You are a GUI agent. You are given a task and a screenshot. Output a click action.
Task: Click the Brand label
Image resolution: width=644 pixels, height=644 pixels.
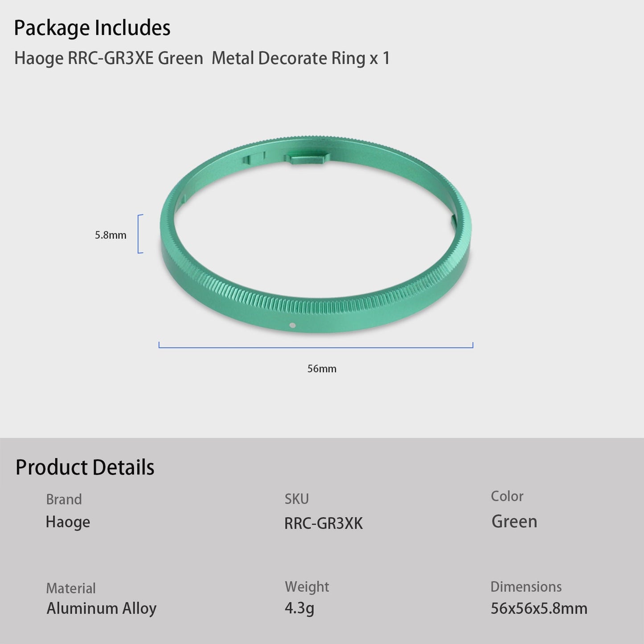pyautogui.click(x=64, y=499)
